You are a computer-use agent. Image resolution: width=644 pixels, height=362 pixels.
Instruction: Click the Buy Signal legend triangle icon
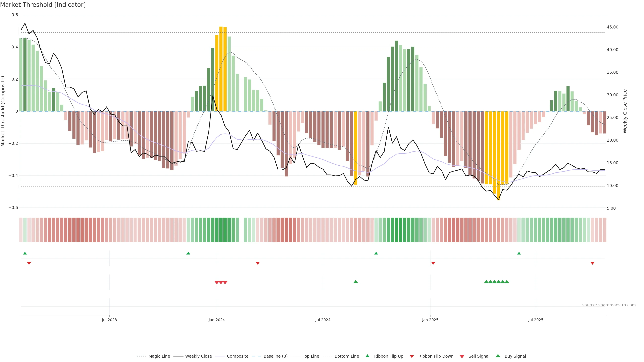498,356
